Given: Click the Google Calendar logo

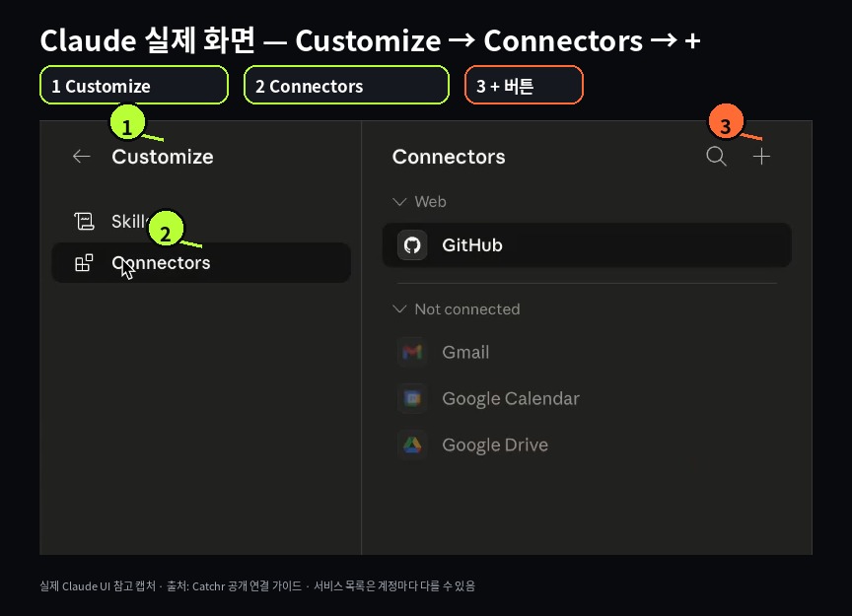Looking at the screenshot, I should pyautogui.click(x=412, y=399).
